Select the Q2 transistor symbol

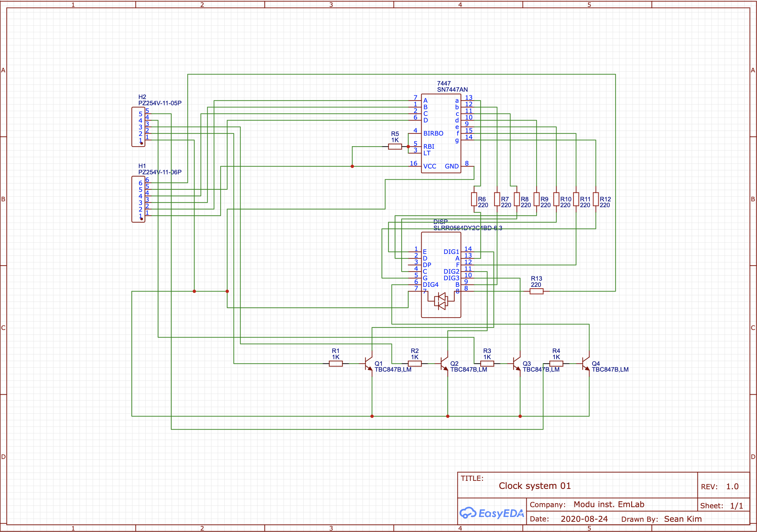[444, 364]
